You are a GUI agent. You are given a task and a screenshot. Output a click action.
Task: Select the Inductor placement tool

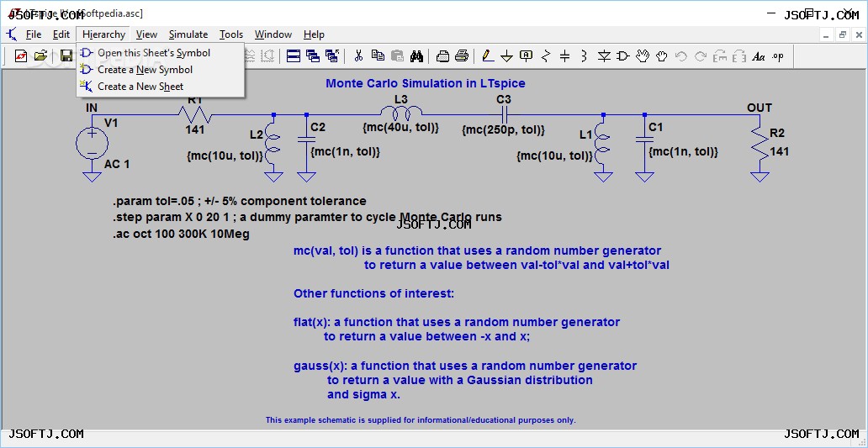click(x=584, y=55)
